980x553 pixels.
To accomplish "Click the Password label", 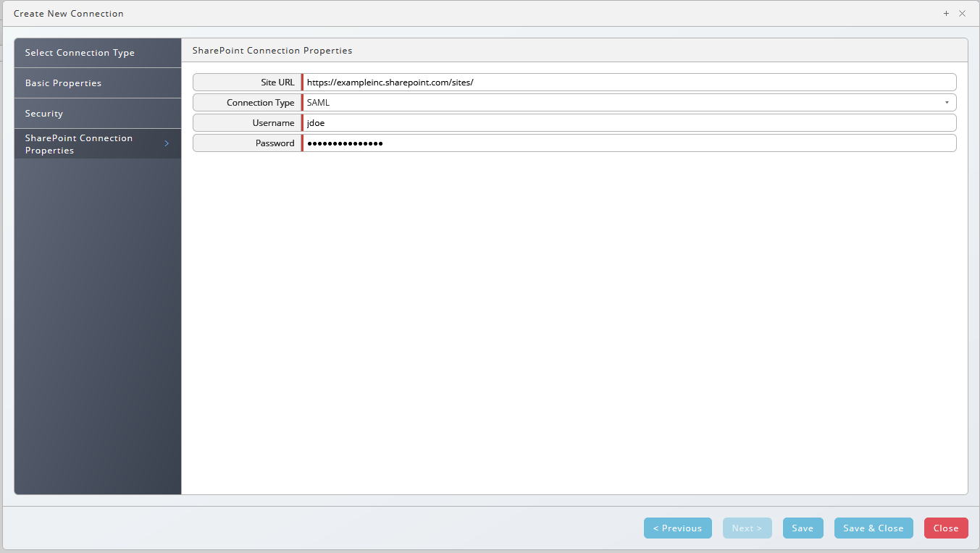I will pos(275,143).
